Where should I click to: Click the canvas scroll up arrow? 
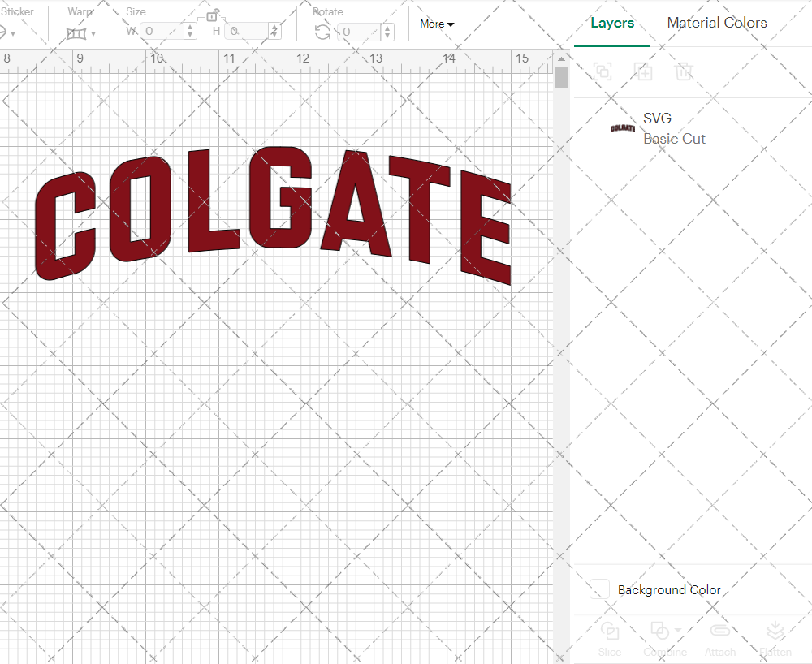pyautogui.click(x=561, y=58)
